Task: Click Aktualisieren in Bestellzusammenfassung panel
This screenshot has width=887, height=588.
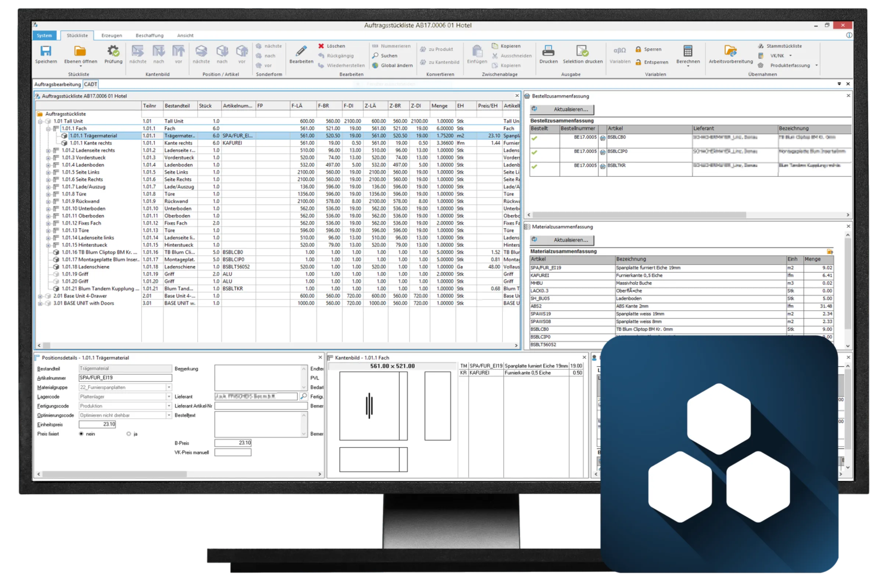Action: tap(562, 110)
